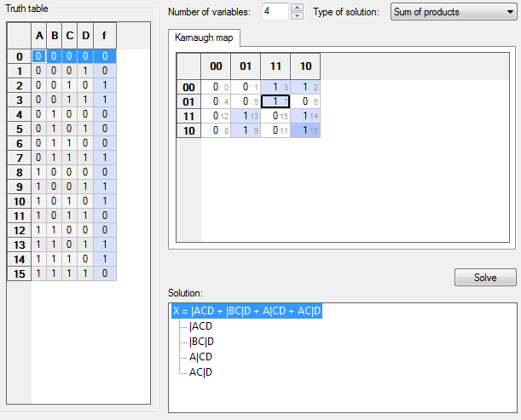
Task: Toggle f value in truth table row 7
Action: tap(105, 158)
